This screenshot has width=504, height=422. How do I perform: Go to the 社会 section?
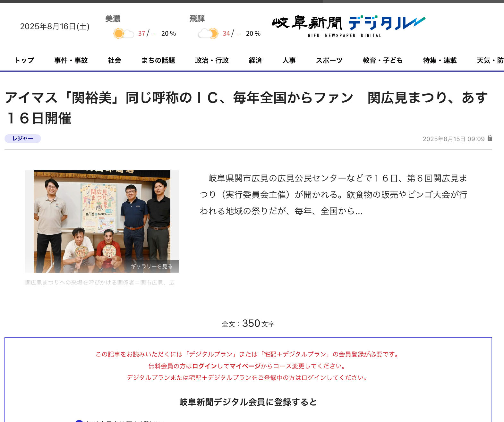[x=115, y=60]
